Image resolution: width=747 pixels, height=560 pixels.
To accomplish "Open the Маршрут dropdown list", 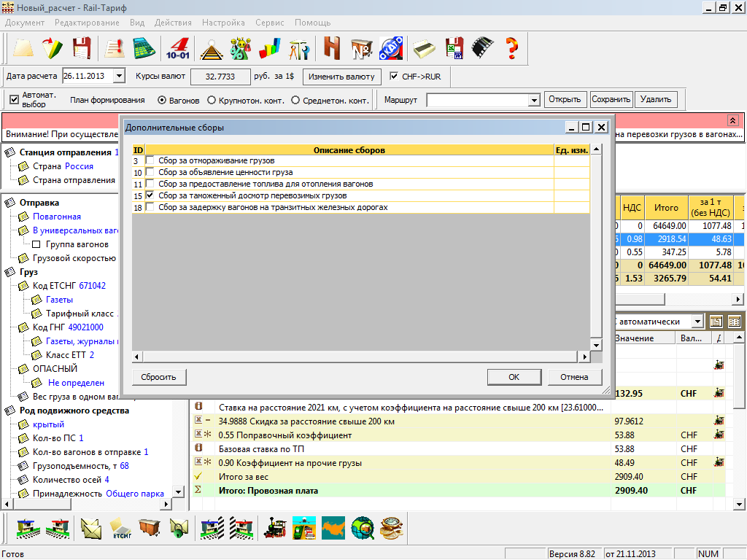I will point(534,100).
